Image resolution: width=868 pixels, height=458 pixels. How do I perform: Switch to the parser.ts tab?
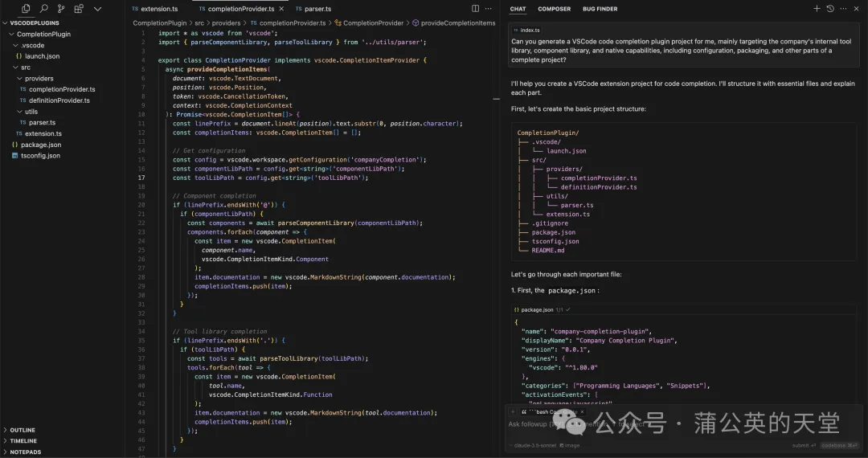click(313, 9)
